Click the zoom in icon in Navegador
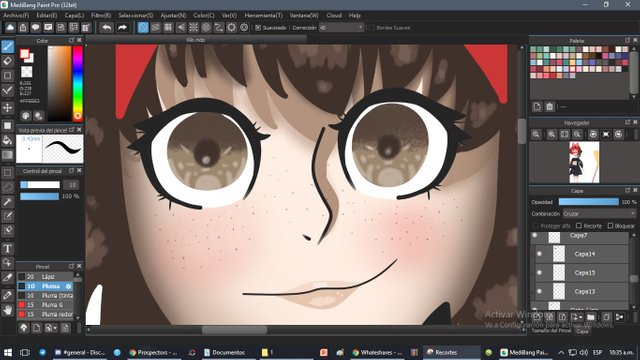Screen dimensions: 640x360 tap(551, 134)
